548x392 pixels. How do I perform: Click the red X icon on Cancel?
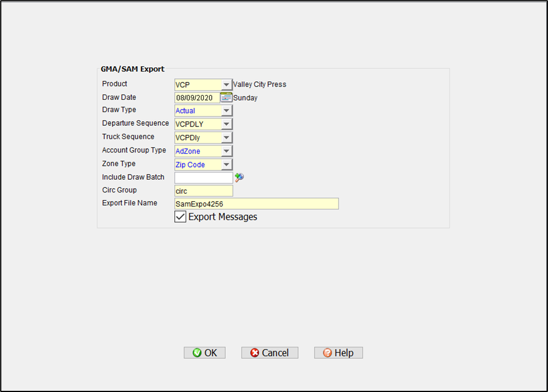click(254, 353)
